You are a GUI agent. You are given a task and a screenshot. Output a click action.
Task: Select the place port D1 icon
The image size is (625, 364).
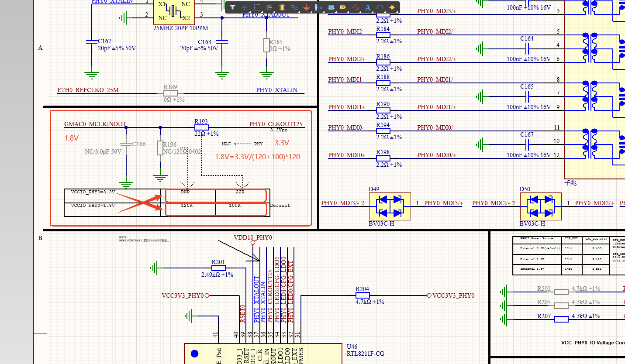(x=343, y=7)
